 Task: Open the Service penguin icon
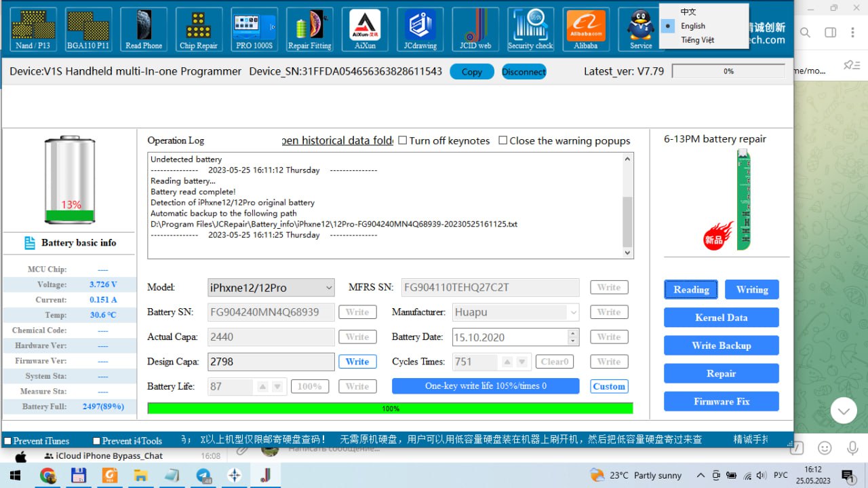click(641, 29)
